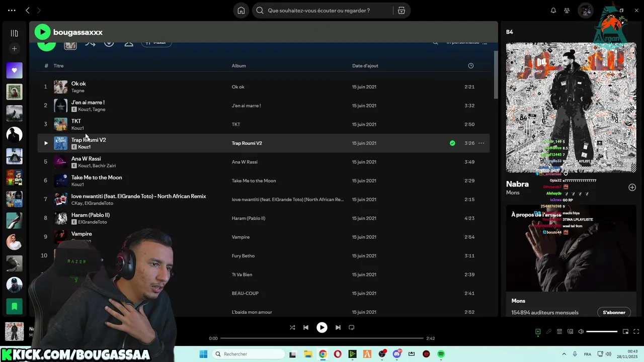Image resolution: width=644 pixels, height=362 pixels.
Task: Click the Rechercher taskbar search box
Action: tap(249, 354)
